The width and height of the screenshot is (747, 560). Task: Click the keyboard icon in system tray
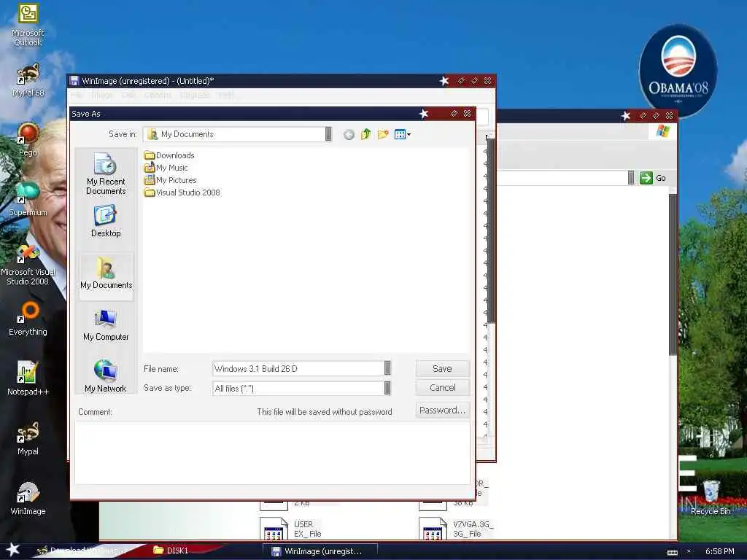point(672,553)
